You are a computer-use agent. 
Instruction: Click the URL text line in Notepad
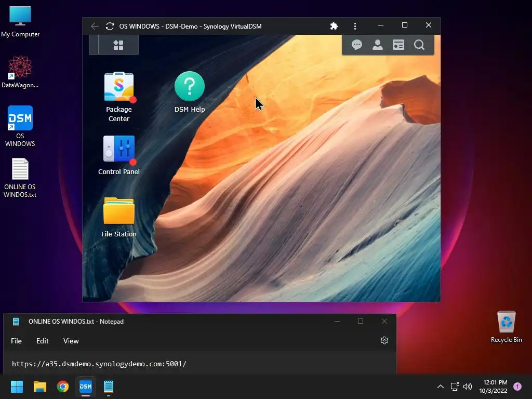click(x=99, y=364)
